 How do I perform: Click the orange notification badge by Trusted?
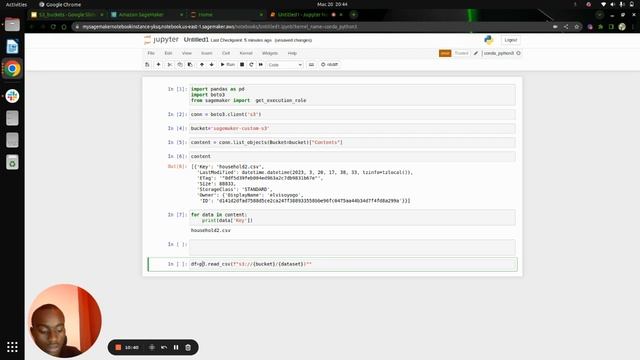point(445,53)
